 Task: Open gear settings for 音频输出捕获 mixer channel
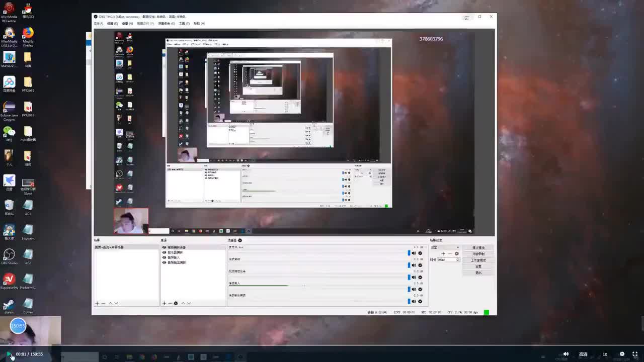pos(420,301)
